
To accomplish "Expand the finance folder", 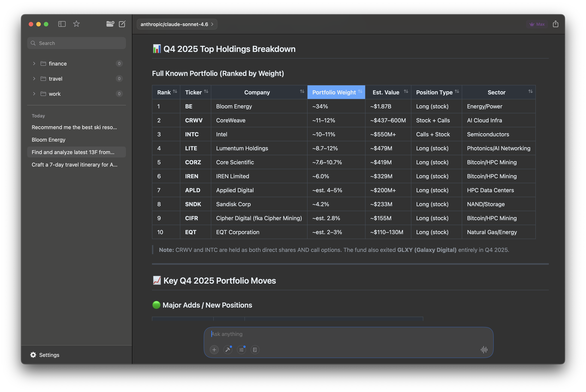I will (x=34, y=63).
